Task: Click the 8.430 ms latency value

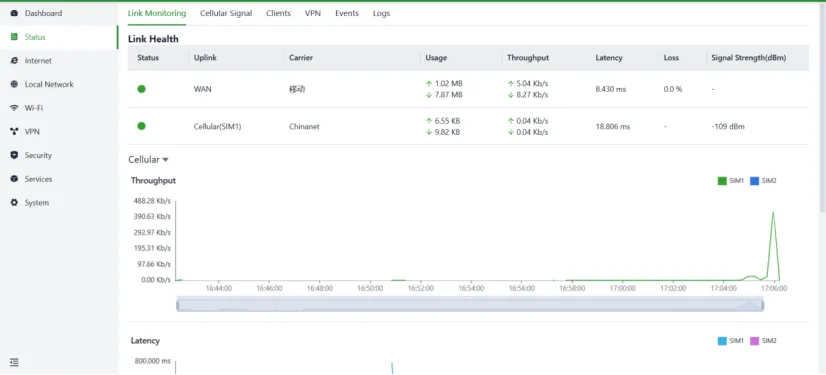Action: (x=611, y=89)
